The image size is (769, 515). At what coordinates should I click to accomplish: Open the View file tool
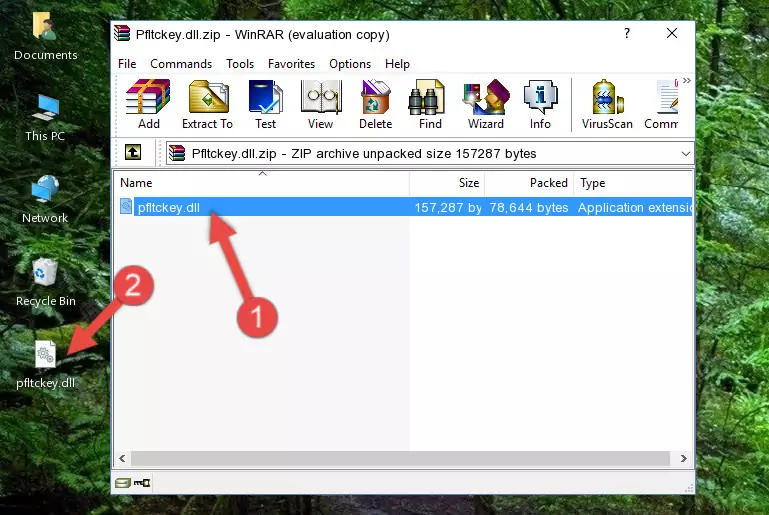point(321,104)
